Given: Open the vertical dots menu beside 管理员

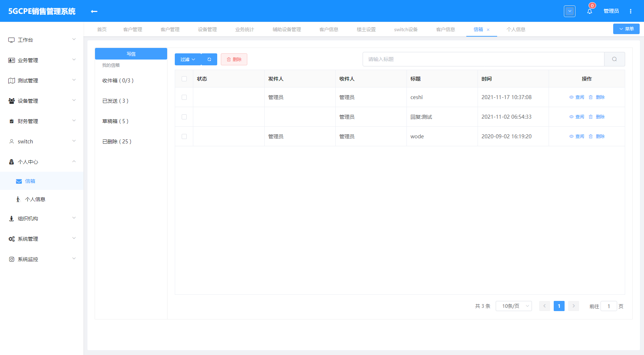Looking at the screenshot, I should click(x=631, y=11).
